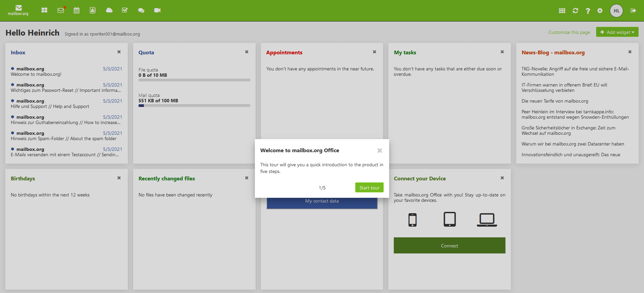Select the smartphone device icon

pos(413,220)
